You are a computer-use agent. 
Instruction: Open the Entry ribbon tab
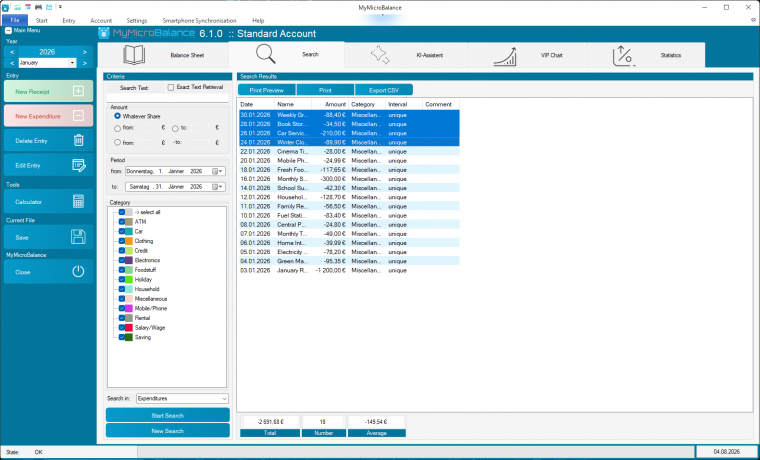click(x=69, y=21)
